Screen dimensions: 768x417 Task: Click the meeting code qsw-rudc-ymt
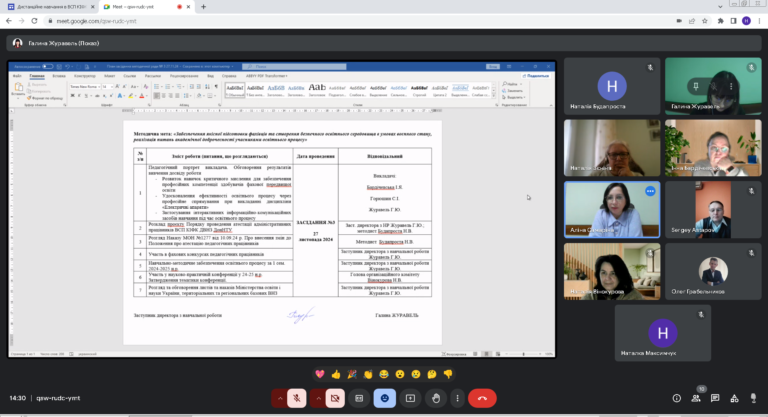coord(58,398)
